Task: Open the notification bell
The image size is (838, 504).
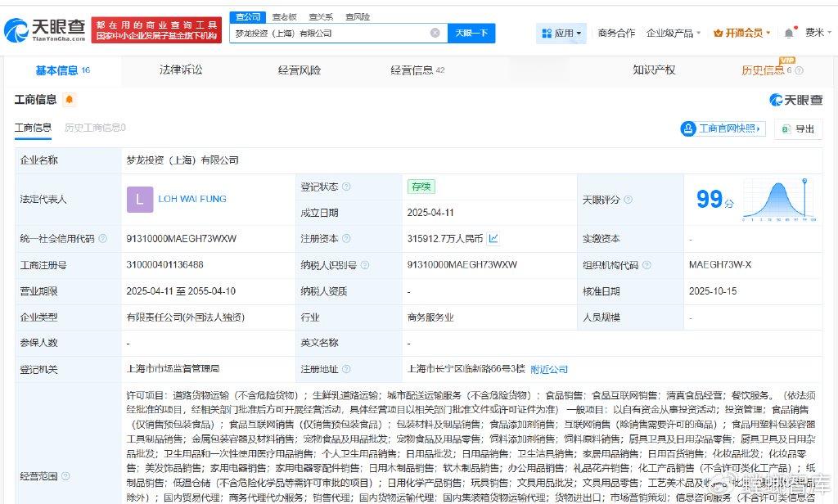Action: coord(789,34)
